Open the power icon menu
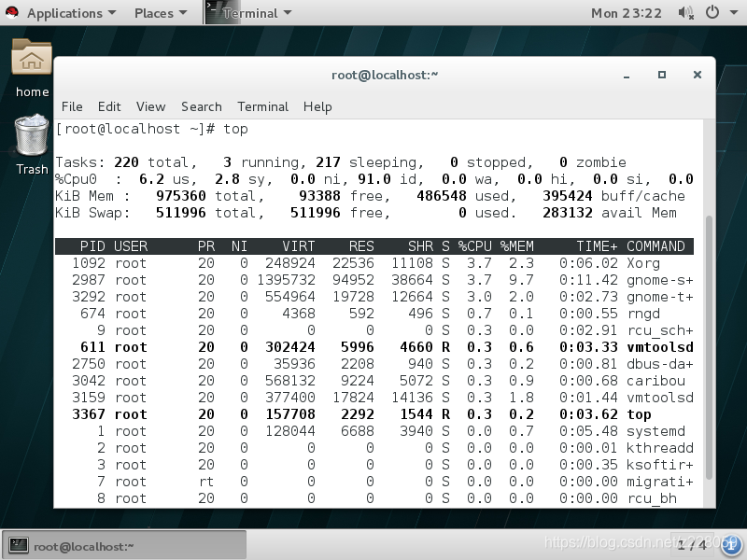 point(712,12)
